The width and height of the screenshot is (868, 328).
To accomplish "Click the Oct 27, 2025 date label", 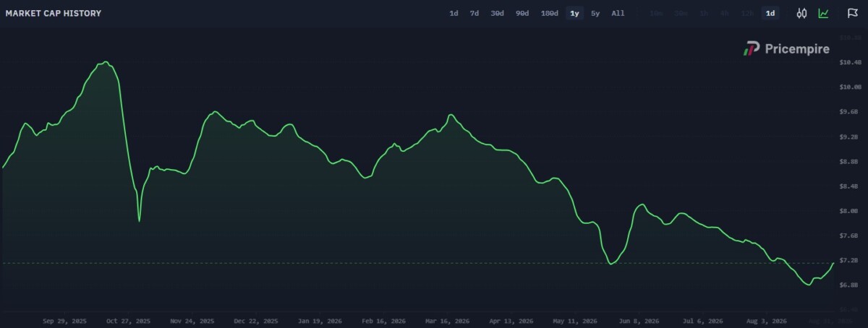I will [129, 321].
